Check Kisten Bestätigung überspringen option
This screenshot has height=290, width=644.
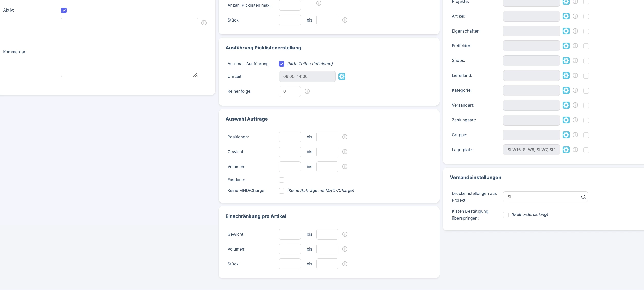(x=506, y=215)
